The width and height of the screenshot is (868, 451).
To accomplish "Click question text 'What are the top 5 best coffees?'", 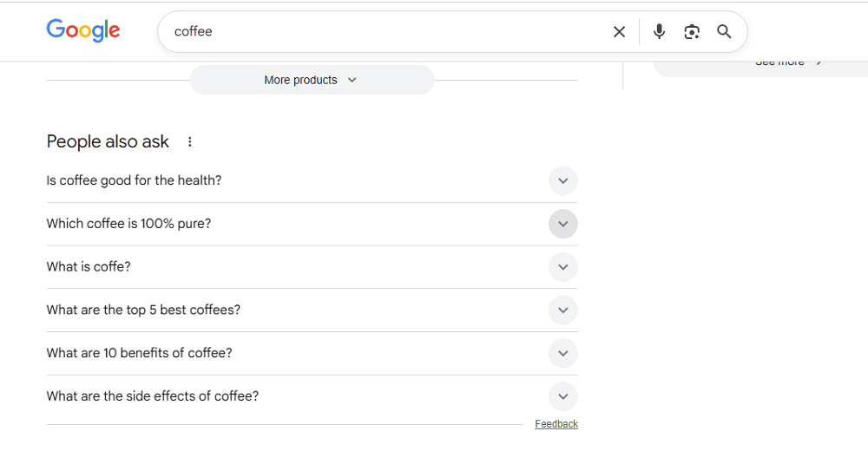I will [x=143, y=310].
